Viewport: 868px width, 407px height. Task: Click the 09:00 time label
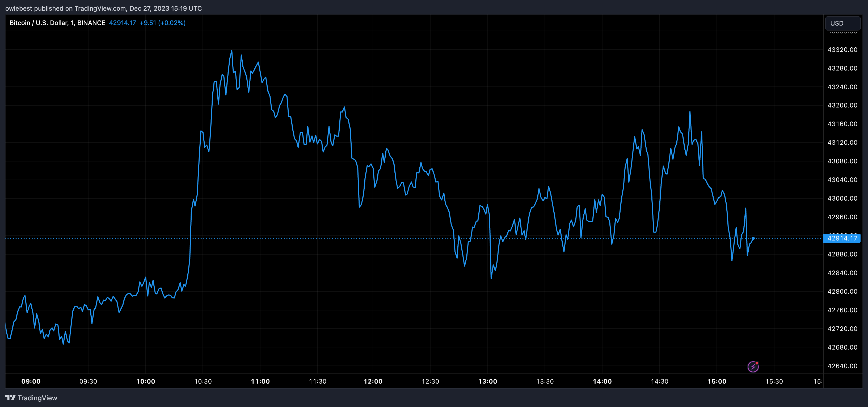(31, 381)
